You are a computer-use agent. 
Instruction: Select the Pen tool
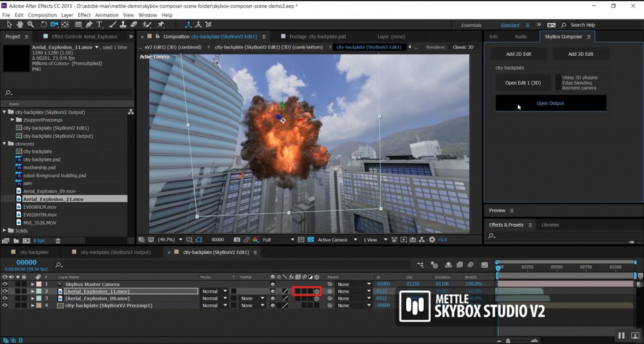(x=88, y=25)
